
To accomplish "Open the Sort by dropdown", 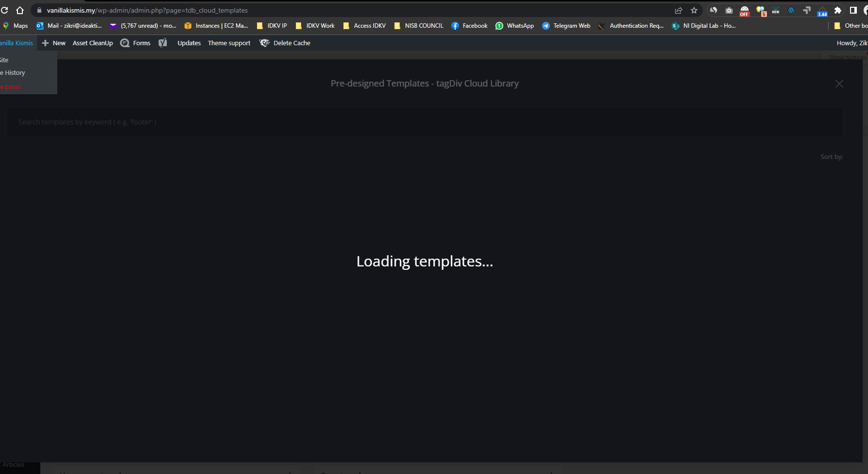I will (832, 157).
